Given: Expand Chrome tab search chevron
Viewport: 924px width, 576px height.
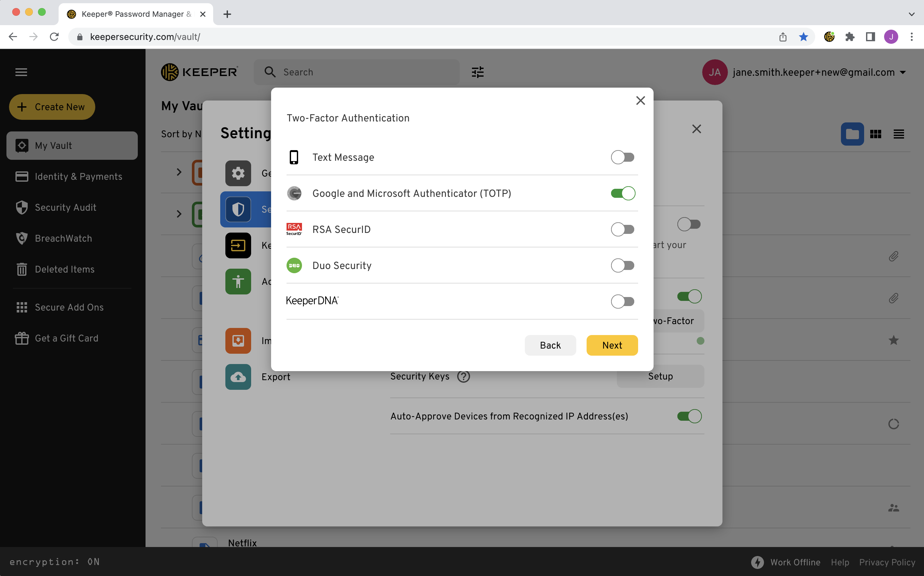Looking at the screenshot, I should [911, 14].
